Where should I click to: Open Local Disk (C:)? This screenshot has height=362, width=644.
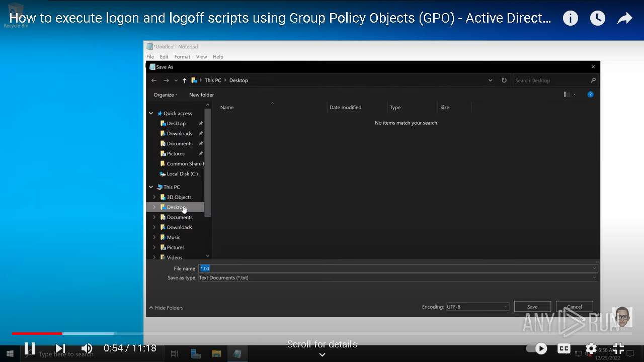pyautogui.click(x=182, y=173)
